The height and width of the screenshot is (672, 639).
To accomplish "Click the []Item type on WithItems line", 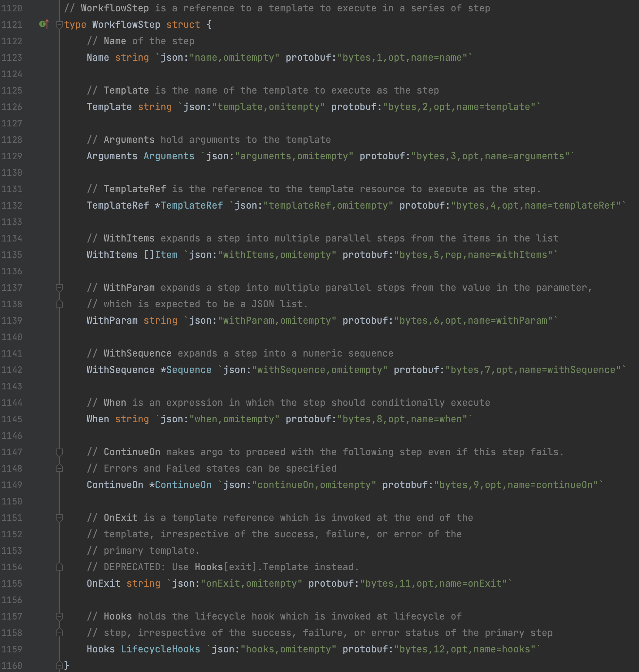I will pyautogui.click(x=166, y=255).
